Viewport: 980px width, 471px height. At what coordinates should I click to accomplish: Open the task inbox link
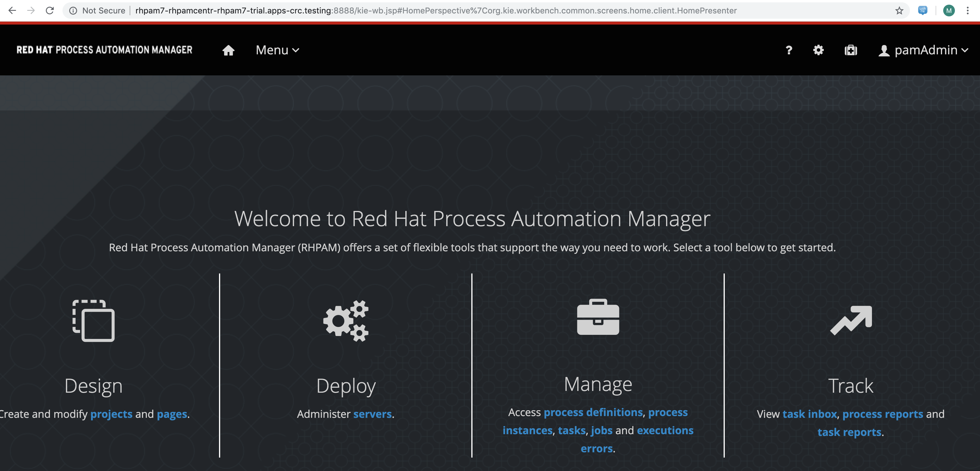click(x=809, y=414)
